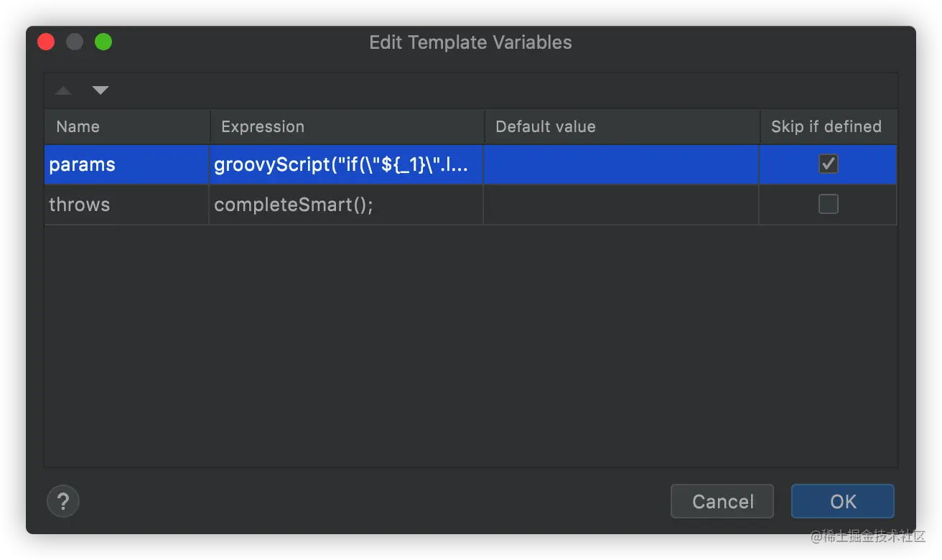Confirm the changes with OK
The height and width of the screenshot is (560, 942).
(843, 501)
